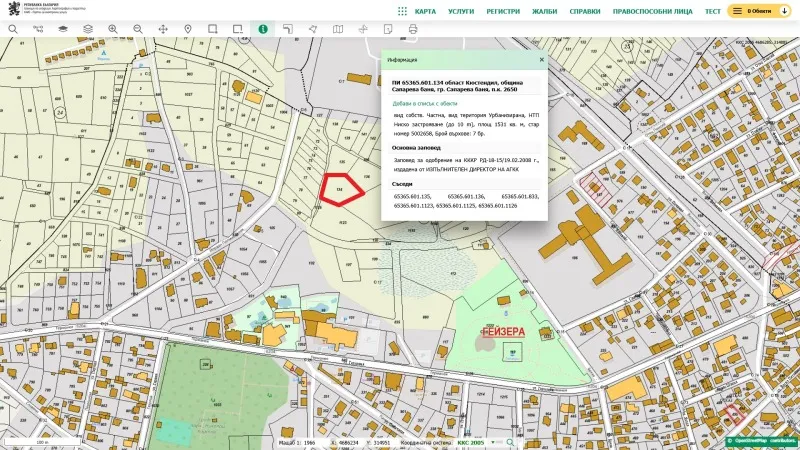
Task: Select the location pin marker tool
Action: coord(188,29)
